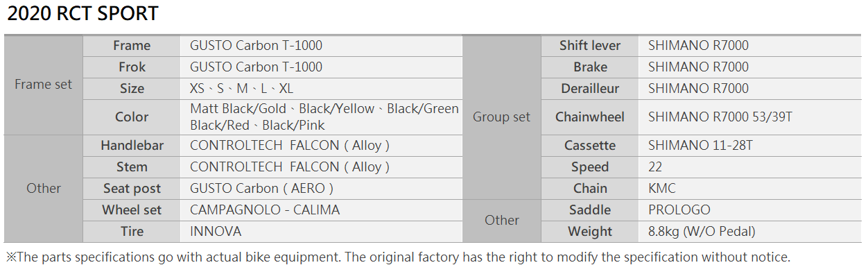Select the XS S M L XL size value

tap(242, 89)
